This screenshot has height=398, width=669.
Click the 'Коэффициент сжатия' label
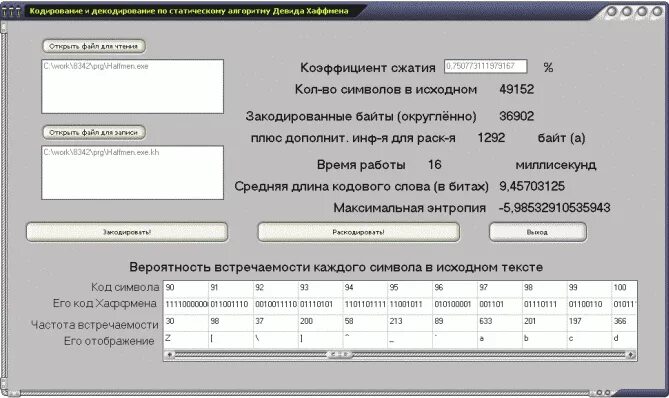point(368,67)
